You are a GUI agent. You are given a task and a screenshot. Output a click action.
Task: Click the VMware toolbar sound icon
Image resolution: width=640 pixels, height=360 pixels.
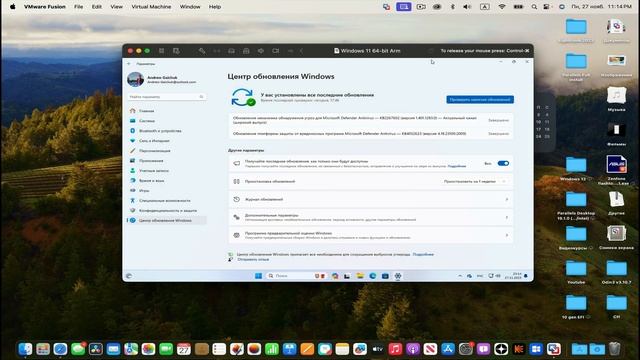coord(261,51)
